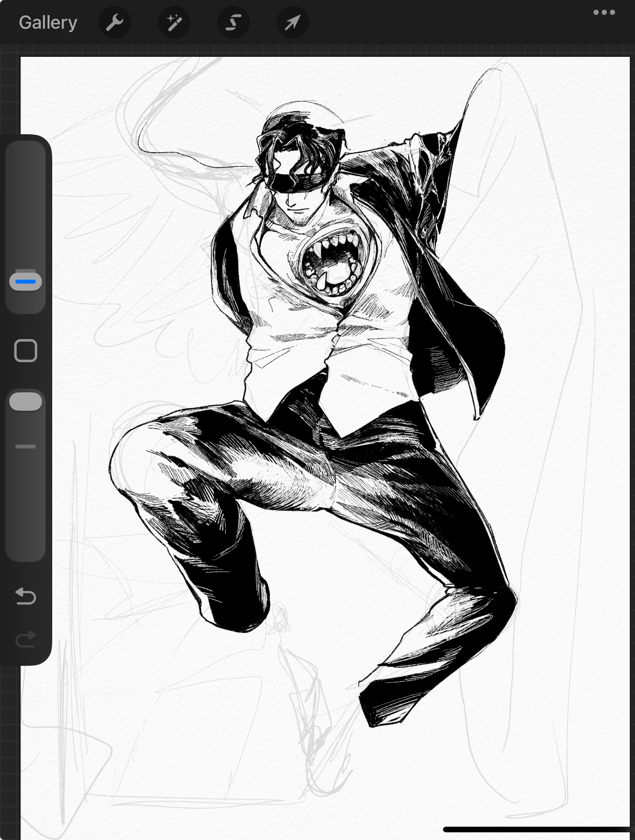Tap the gray opacity slider handle

26,402
